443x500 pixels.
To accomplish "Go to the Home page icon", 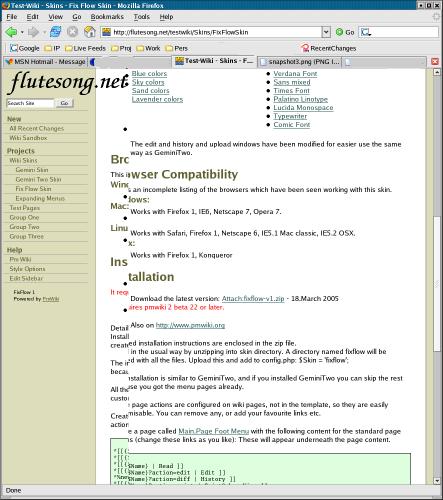I will pyautogui.click(x=90, y=32).
